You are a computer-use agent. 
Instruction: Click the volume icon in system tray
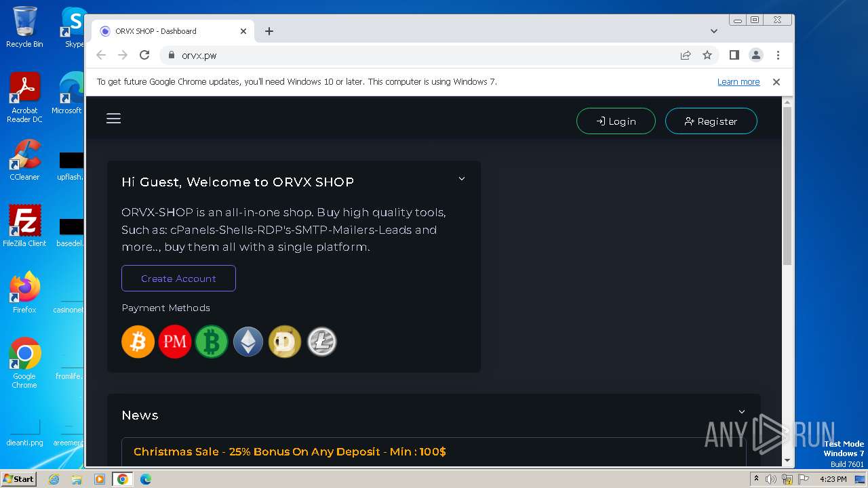(x=771, y=479)
